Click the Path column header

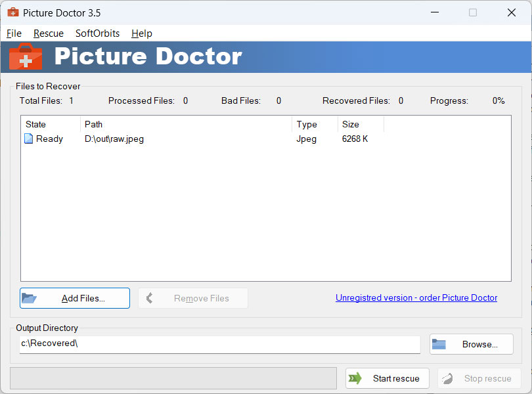(187, 124)
